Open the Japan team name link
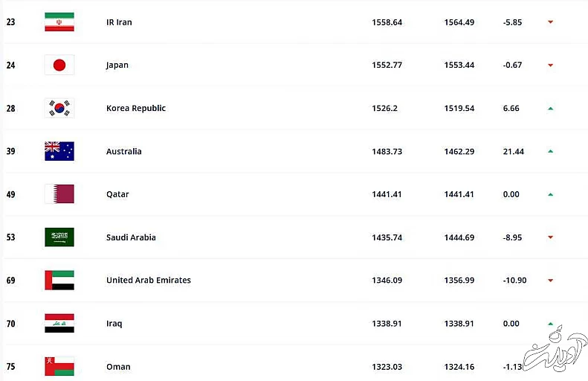 coord(117,65)
